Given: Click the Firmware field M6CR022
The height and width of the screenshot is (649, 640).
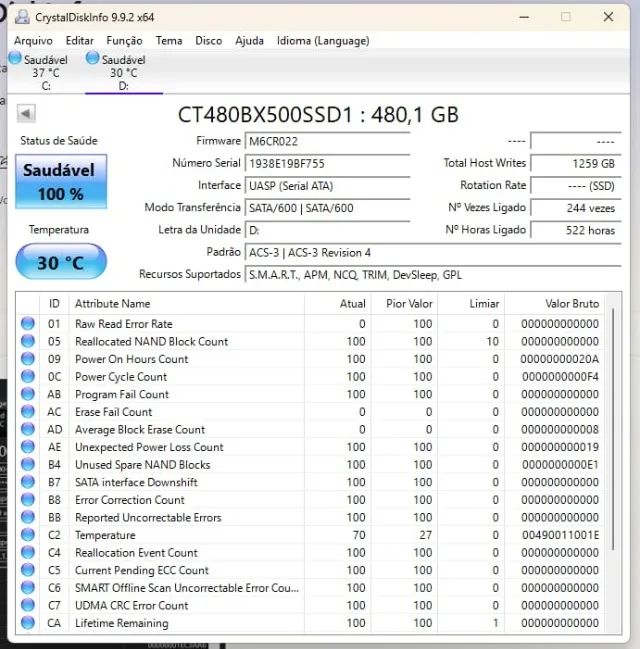Looking at the screenshot, I should point(327,142).
